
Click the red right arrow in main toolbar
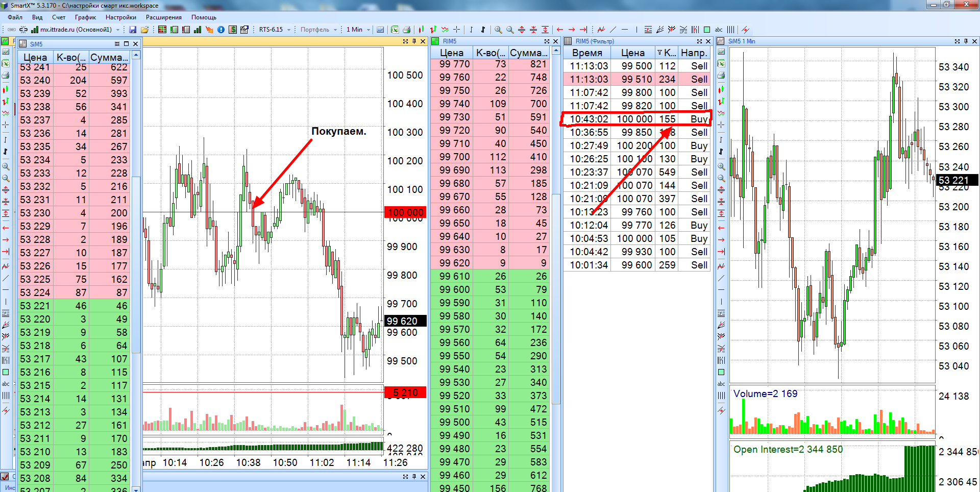[572, 30]
